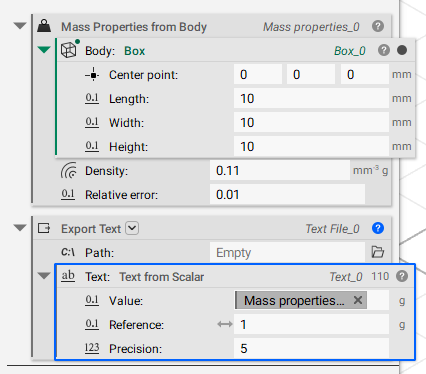
Task: Collapse the green Body Box expander
Action: 44,50
